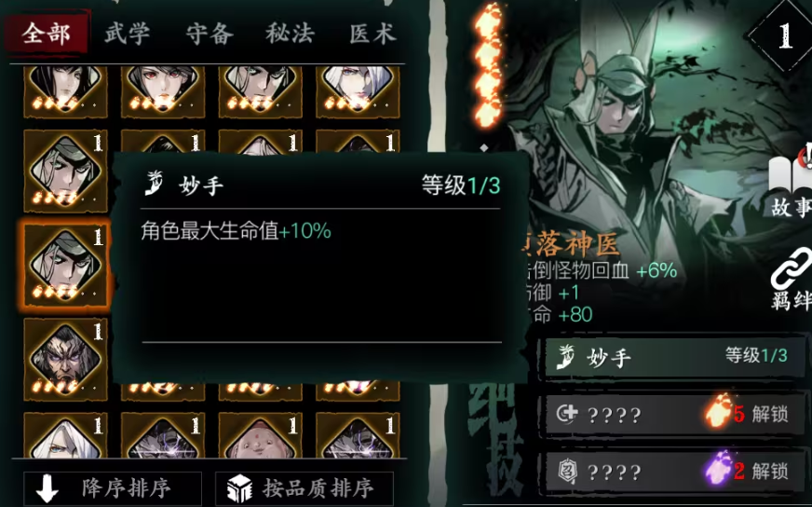Switch to the 全部 tab

[46, 34]
